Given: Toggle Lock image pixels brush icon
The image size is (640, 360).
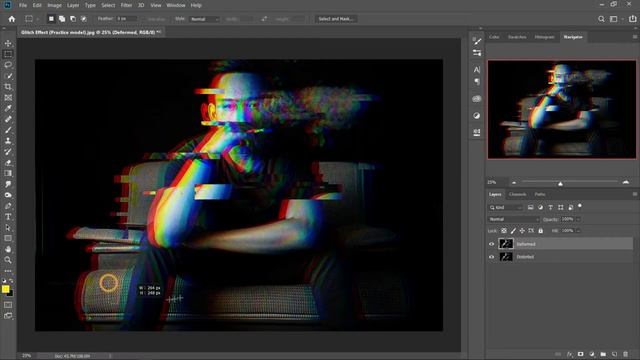Looking at the screenshot, I should (x=513, y=231).
